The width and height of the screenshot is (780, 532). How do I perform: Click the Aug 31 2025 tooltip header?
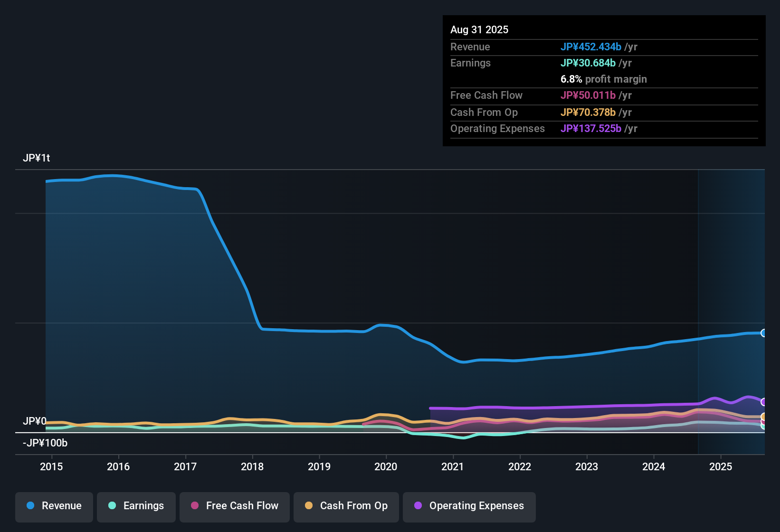pos(479,29)
